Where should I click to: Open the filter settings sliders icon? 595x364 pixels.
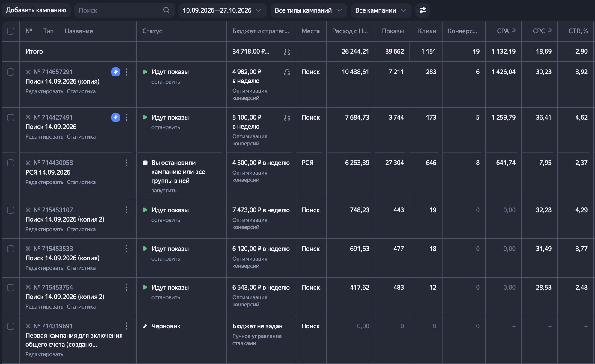tap(422, 10)
